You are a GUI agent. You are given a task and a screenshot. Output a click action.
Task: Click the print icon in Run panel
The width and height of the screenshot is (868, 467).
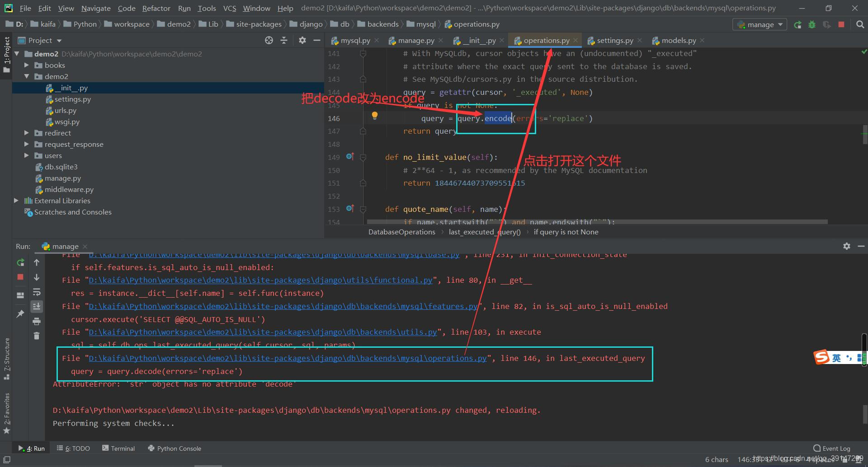[x=37, y=322]
